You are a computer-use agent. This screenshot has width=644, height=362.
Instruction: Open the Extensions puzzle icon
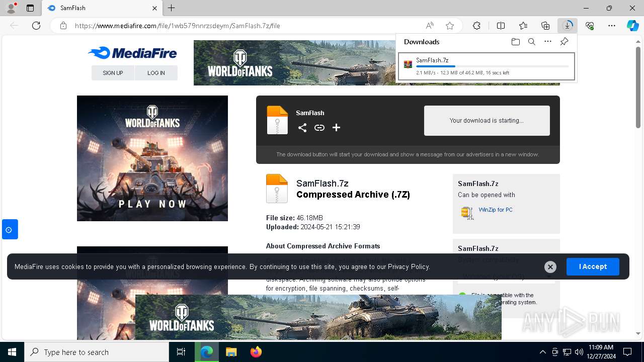pyautogui.click(x=476, y=26)
